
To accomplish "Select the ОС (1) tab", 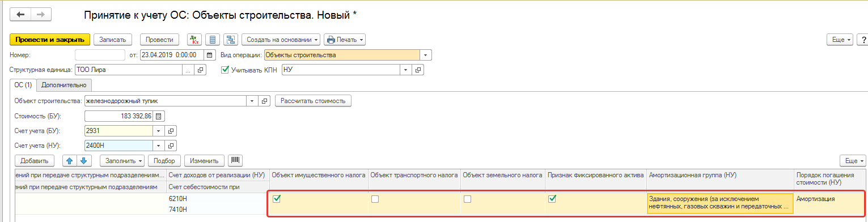I will pyautogui.click(x=24, y=85).
